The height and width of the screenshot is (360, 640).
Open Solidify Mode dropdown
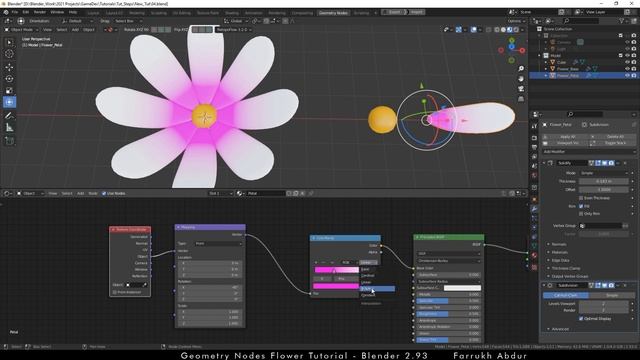(604, 173)
